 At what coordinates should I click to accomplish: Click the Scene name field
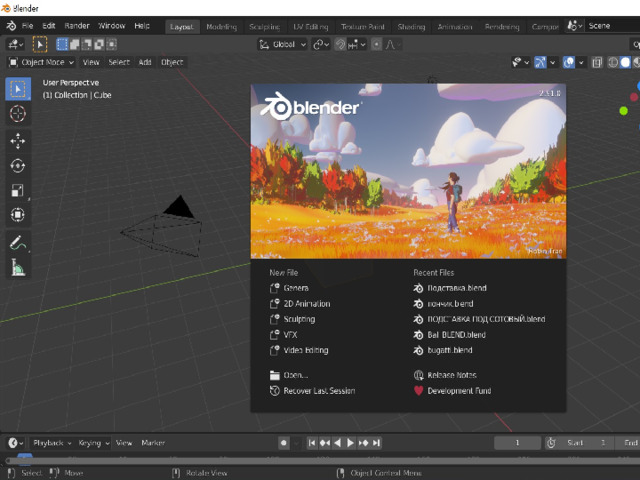click(612, 26)
